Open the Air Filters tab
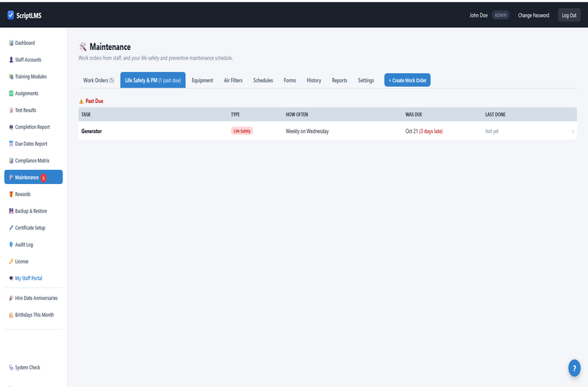 pos(233,80)
